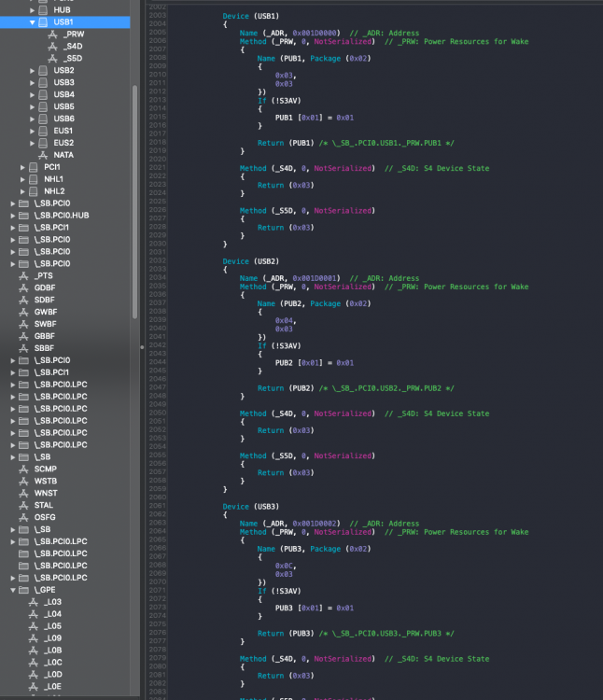Click the 'PUB2 [0x01] = 0x01' assignment line
The image size is (603, 700).
pyautogui.click(x=315, y=363)
